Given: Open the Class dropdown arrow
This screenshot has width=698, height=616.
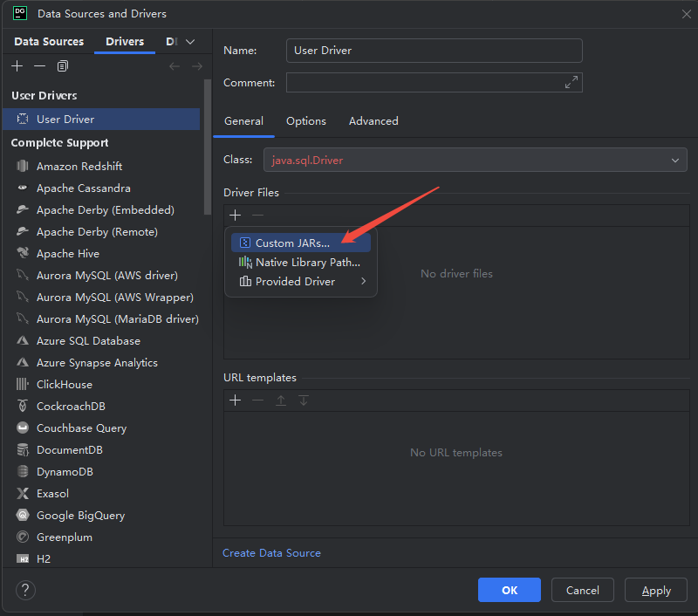Looking at the screenshot, I should 674,161.
